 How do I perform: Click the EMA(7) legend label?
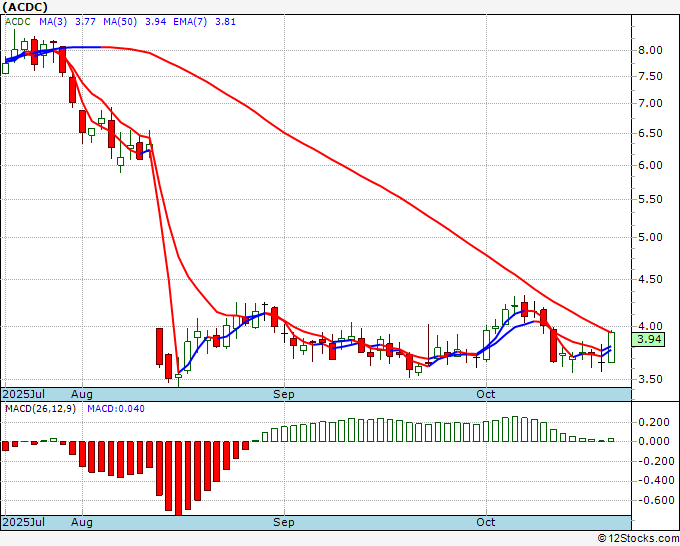190,22
